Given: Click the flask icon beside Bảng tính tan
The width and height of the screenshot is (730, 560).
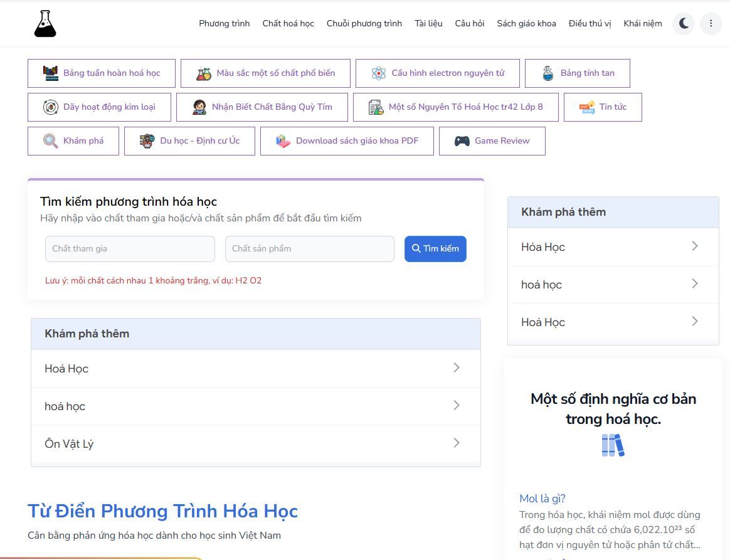Looking at the screenshot, I should tap(548, 73).
